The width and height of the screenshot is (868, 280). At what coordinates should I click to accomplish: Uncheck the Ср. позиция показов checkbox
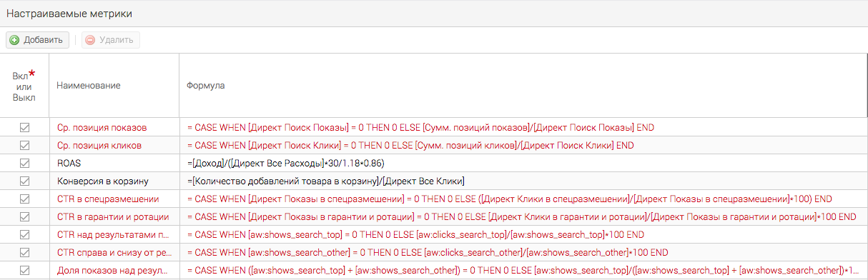[24, 127]
